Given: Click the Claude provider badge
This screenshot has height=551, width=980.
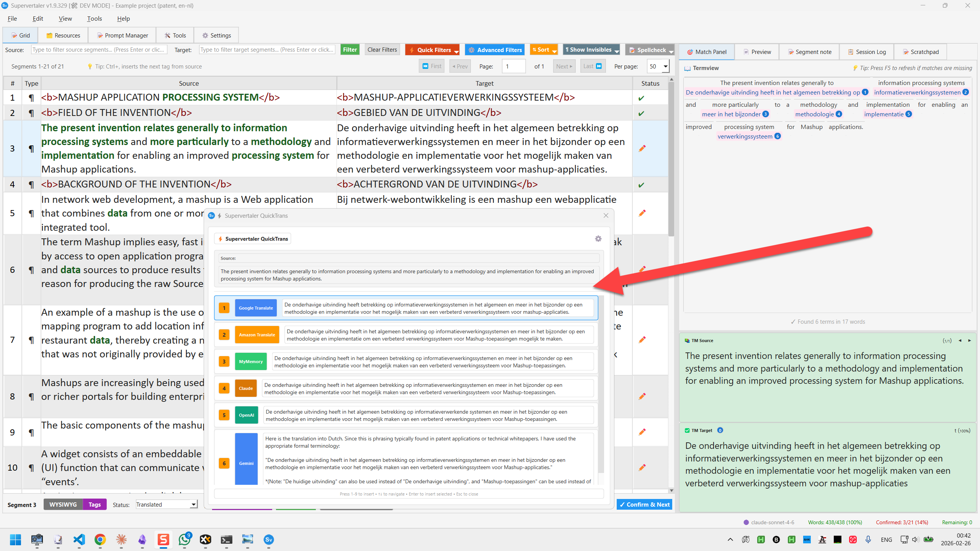Looking at the screenshot, I should click(246, 388).
